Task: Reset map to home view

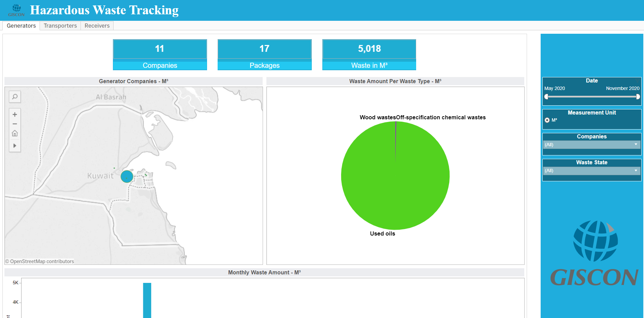Action: (x=15, y=133)
